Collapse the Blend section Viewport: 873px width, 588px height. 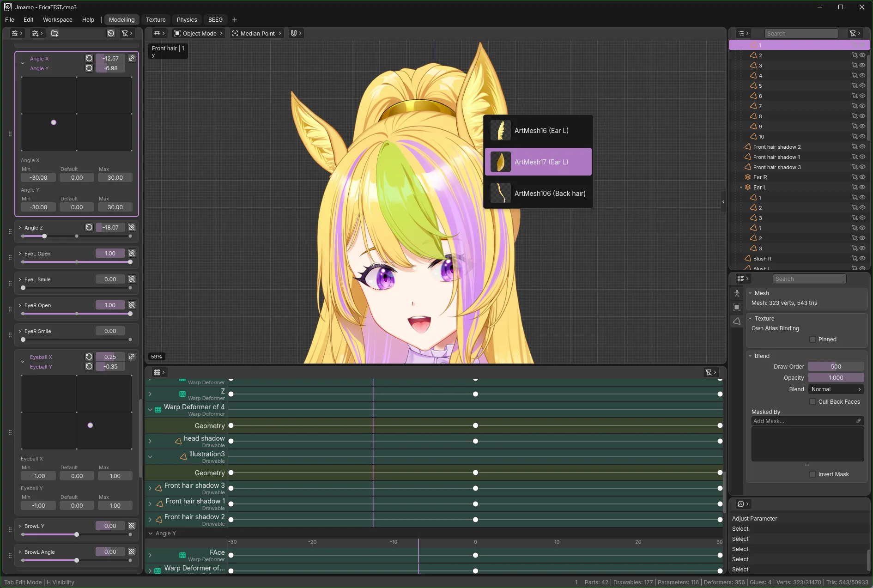point(750,356)
